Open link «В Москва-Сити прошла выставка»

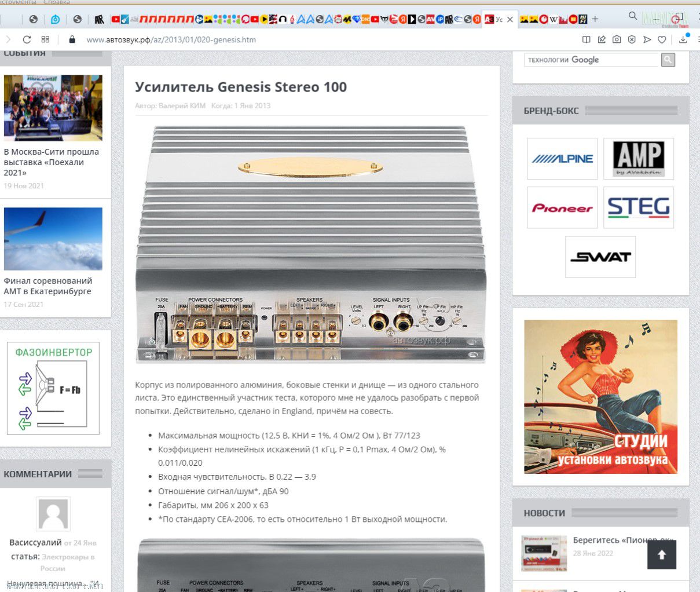point(52,162)
